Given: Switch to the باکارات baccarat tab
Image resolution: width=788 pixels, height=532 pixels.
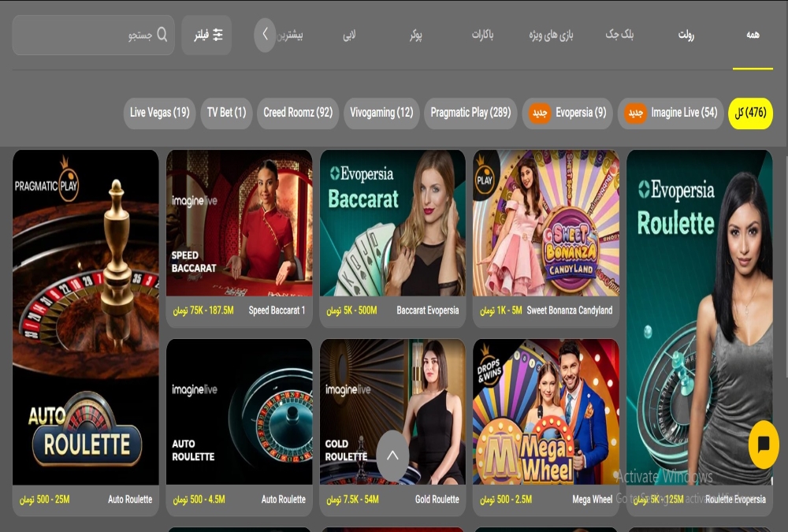Looking at the screenshot, I should point(482,34).
